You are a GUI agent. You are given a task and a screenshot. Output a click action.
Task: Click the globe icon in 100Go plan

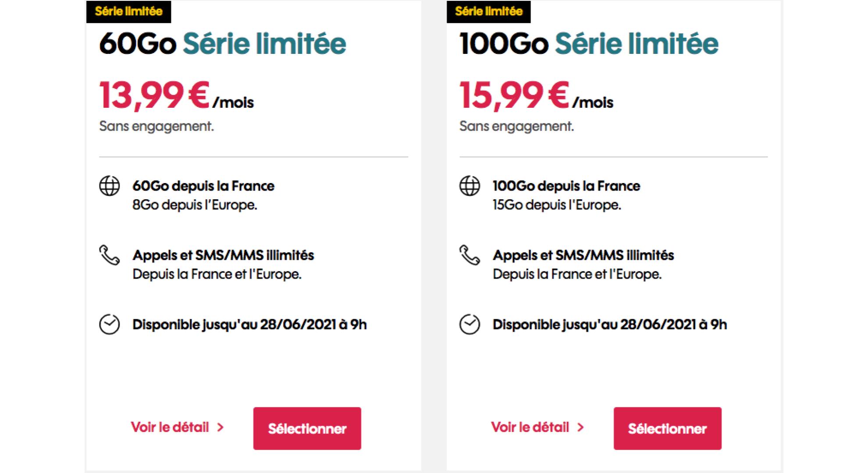coord(470,186)
